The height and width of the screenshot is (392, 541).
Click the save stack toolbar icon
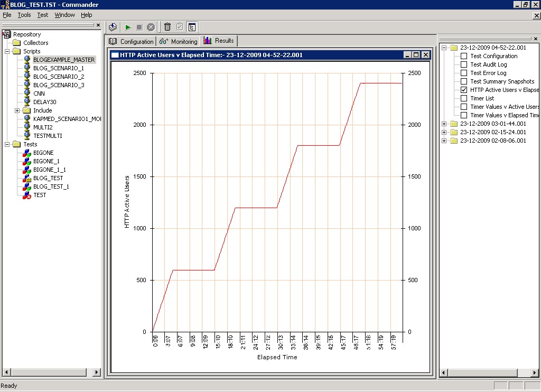click(113, 27)
